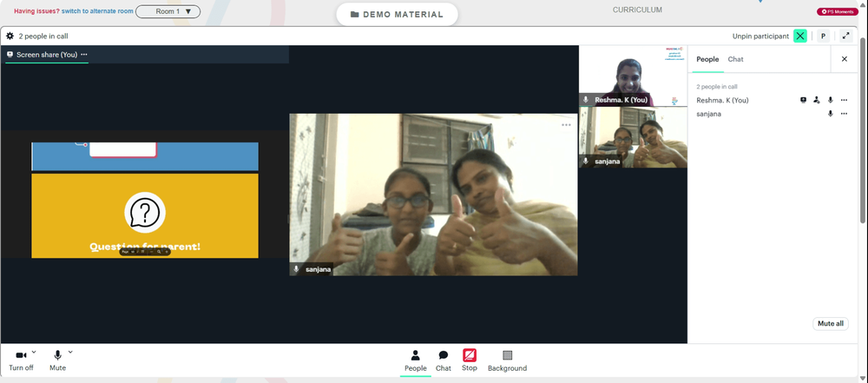Image resolution: width=868 pixels, height=383 pixels.
Task: Open call settings gear icon
Action: pos(10,36)
